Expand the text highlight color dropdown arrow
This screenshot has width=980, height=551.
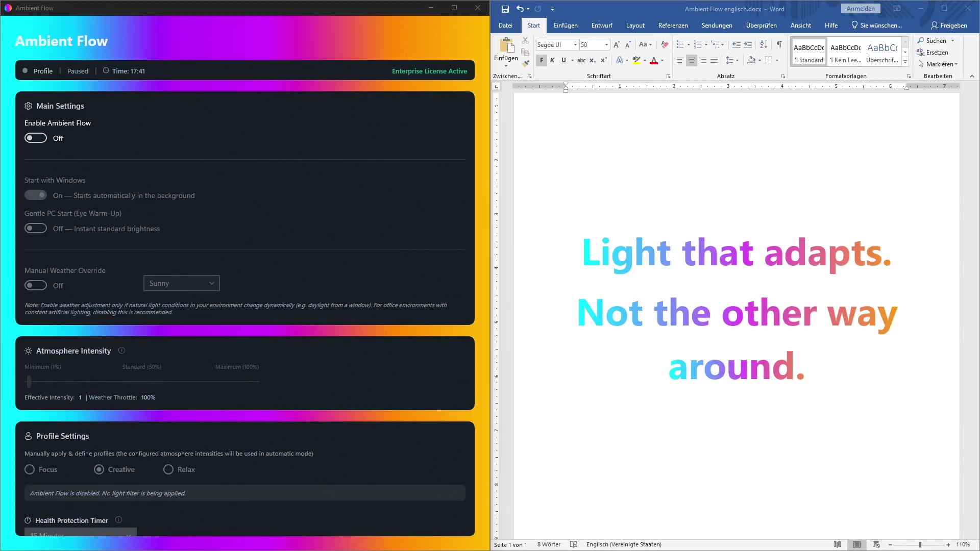[x=645, y=60]
